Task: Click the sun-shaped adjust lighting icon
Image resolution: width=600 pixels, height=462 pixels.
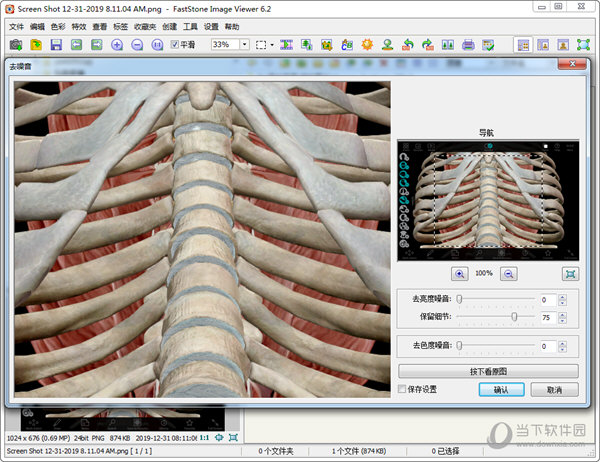Action: (x=367, y=45)
